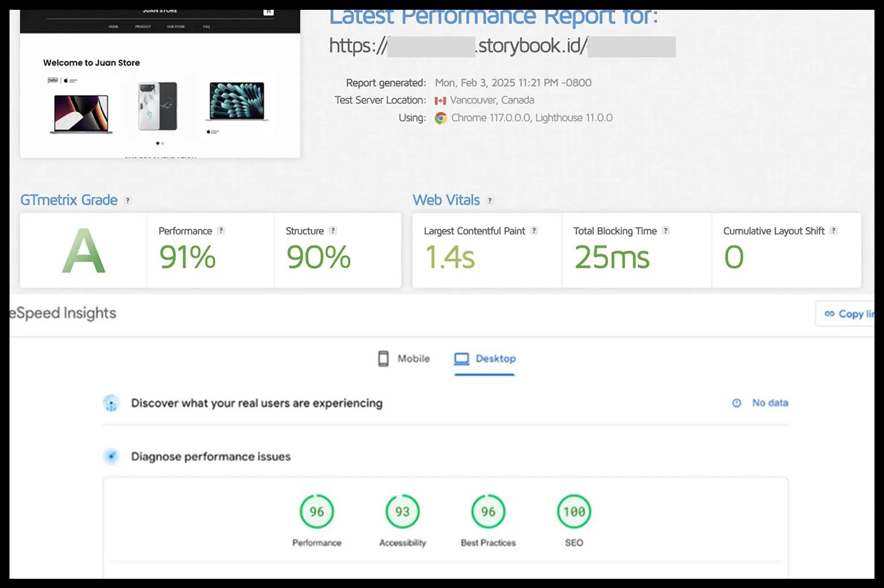Screen dimensions: 884x588
Task: Click the 96 Best Practices score gauge
Action: pos(488,511)
